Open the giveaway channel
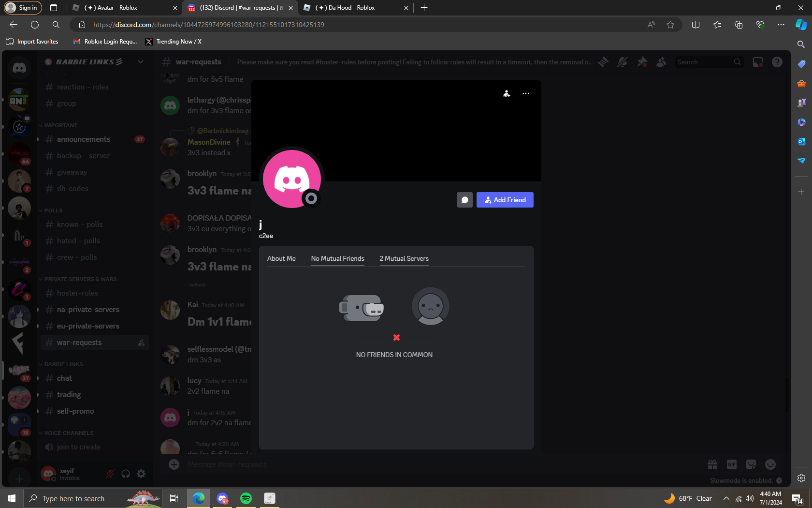Screen dimensions: 812x508 click(94, 172)
